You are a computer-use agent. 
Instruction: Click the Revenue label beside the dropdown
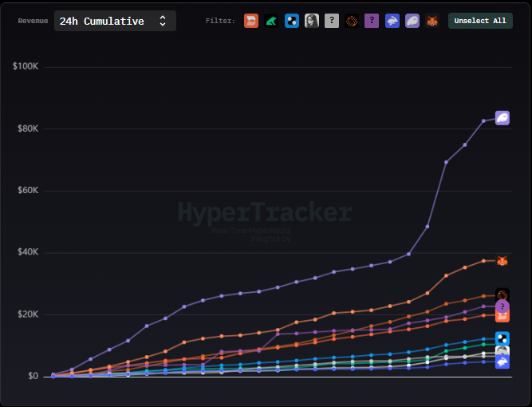[x=33, y=21]
